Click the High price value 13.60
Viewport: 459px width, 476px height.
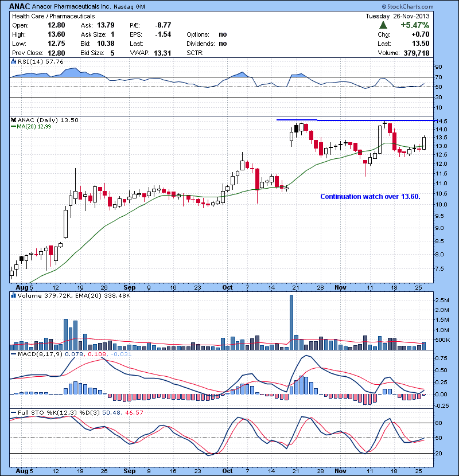(x=56, y=34)
